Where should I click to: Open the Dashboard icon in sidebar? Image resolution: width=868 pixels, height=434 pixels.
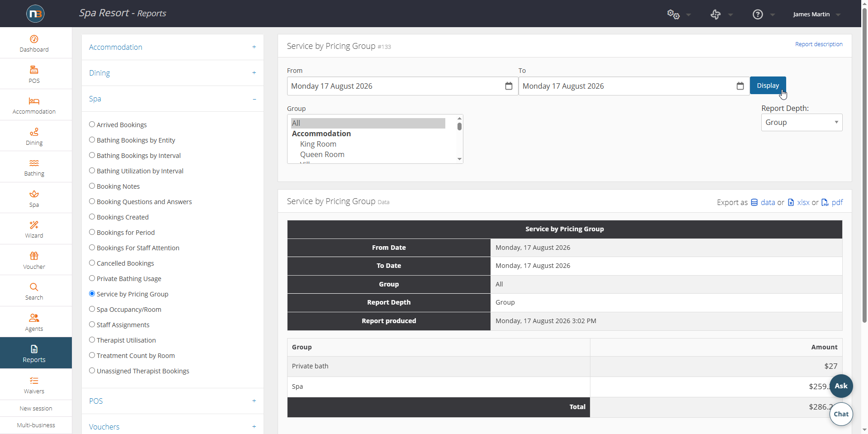(34, 39)
